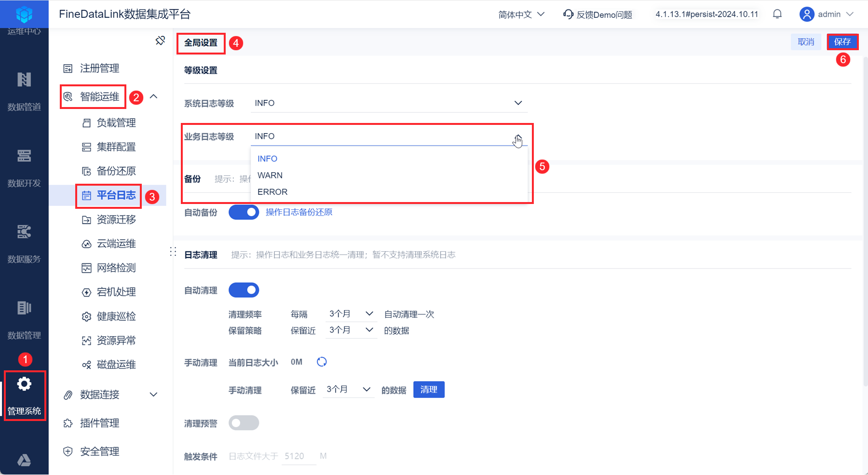Image resolution: width=868 pixels, height=475 pixels.
Task: Open the 简体中文 language dropdown
Action: click(x=521, y=14)
